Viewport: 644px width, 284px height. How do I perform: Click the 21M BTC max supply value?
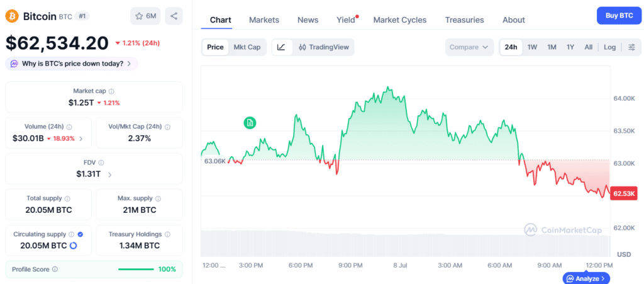point(140,210)
